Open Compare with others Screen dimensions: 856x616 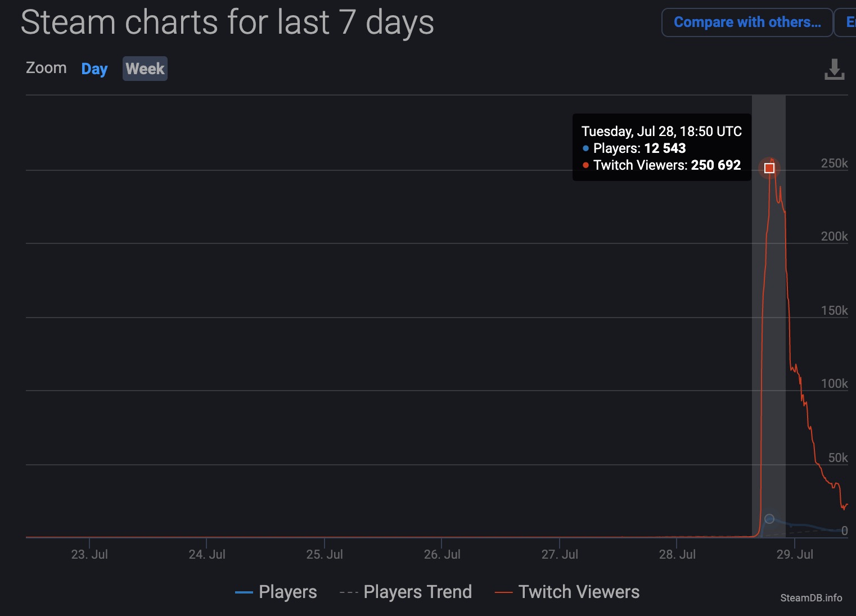coord(747,22)
